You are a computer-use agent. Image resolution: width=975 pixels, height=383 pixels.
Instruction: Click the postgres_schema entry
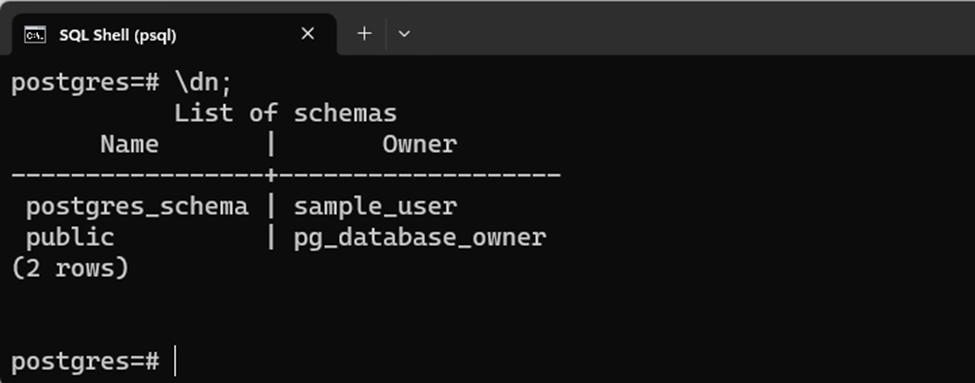coord(137,206)
